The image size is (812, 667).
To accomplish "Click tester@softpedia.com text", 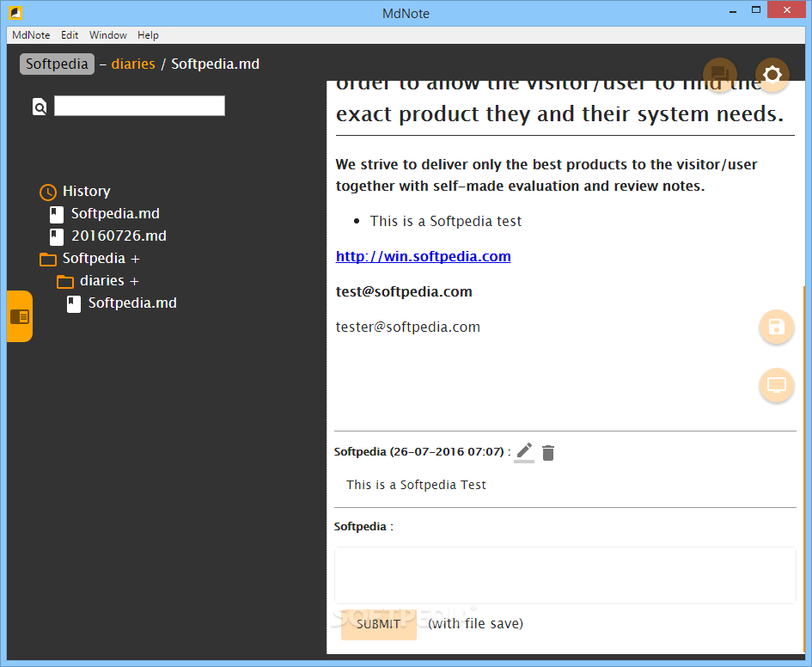I will [x=407, y=327].
